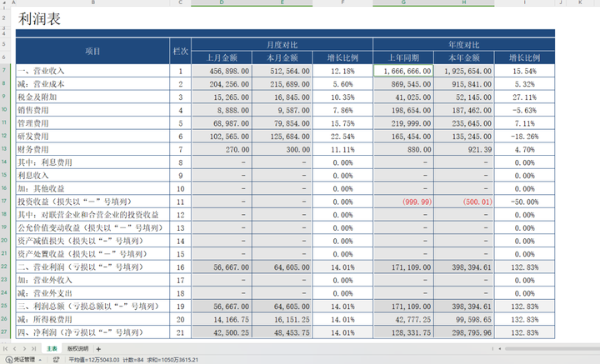Screen dimensions: 600x364
Task: Click the cell showing -50.00%
Action: click(524, 202)
